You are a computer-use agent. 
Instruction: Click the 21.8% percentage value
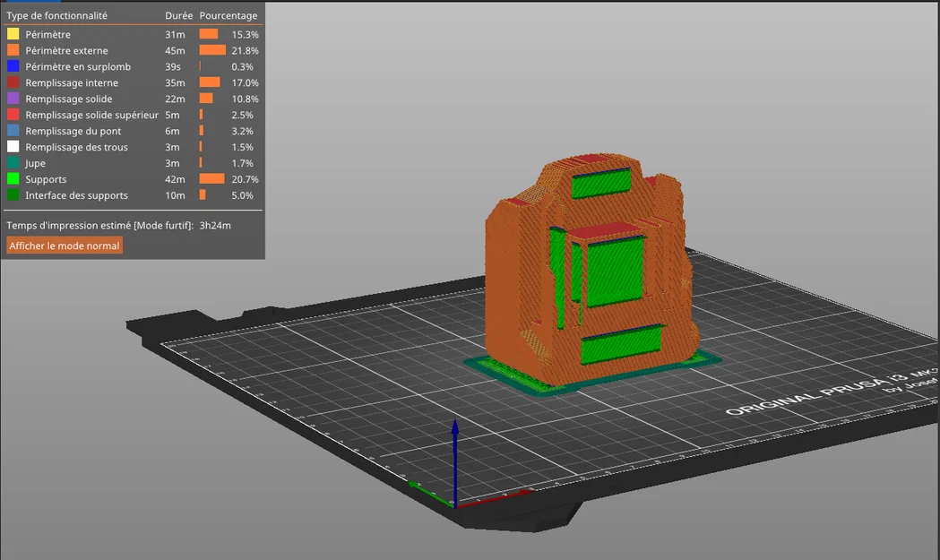246,51
